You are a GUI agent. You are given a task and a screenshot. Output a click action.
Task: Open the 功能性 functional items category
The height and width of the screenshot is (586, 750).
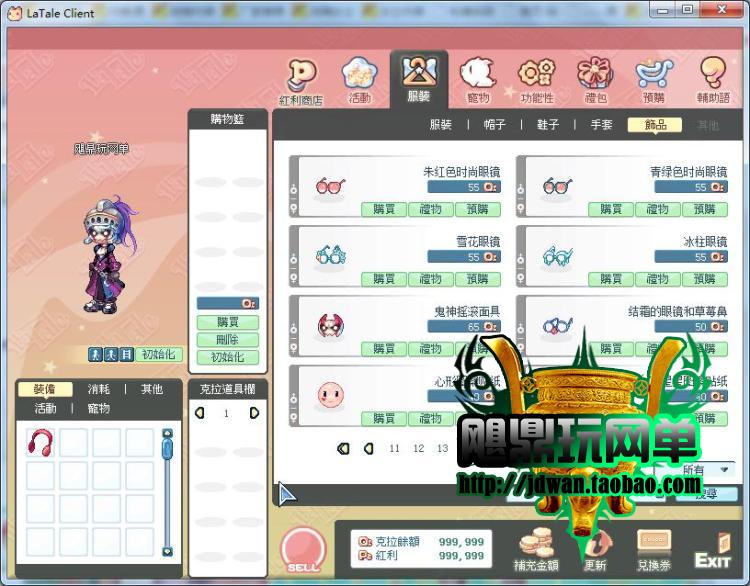coord(537,78)
